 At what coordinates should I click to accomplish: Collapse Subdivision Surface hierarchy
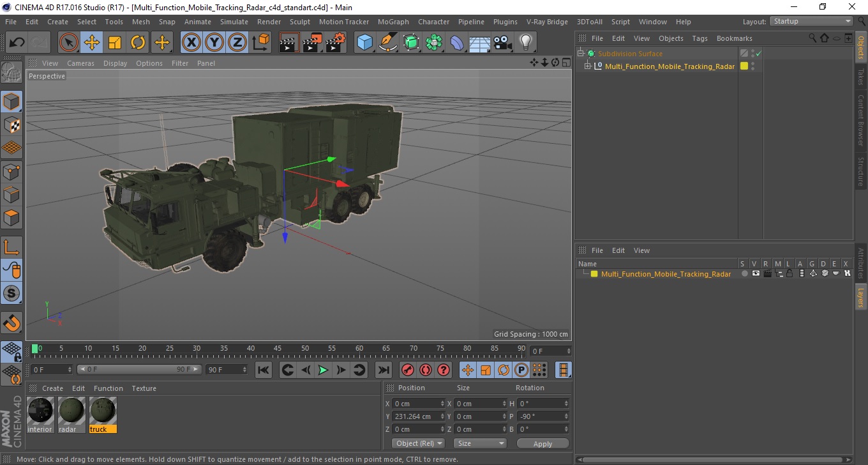tap(580, 54)
